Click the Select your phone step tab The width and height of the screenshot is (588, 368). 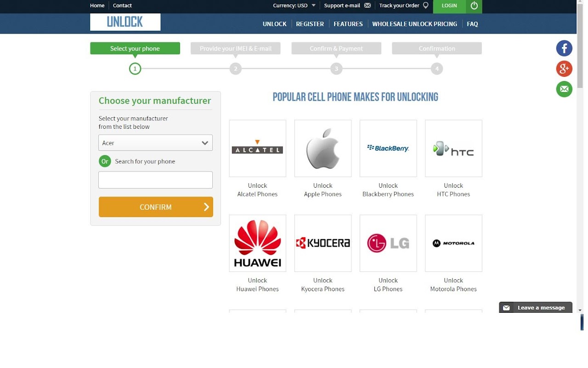[135, 48]
